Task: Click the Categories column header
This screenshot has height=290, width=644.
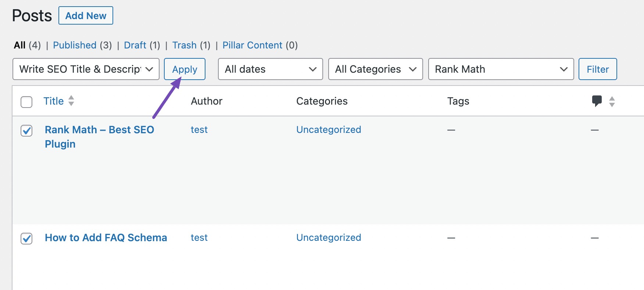Action: (322, 101)
